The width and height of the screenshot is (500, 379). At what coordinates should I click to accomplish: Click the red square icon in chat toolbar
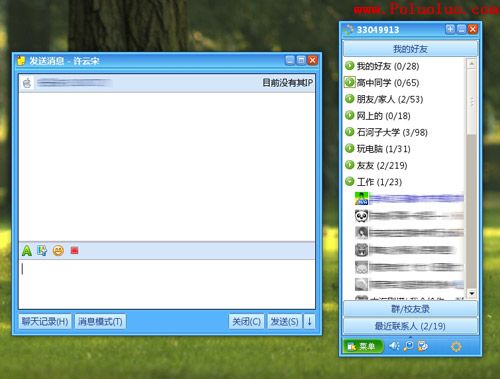[x=74, y=250]
